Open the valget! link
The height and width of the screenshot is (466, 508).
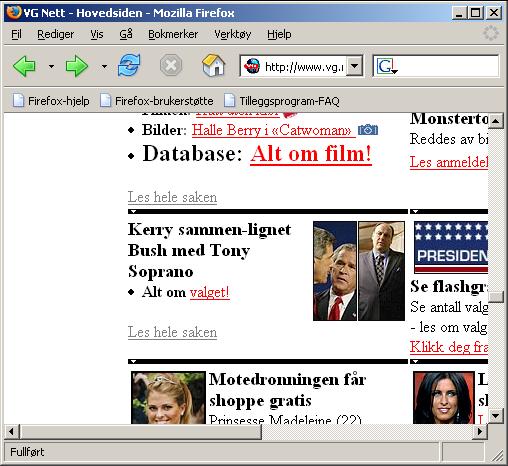210,292
